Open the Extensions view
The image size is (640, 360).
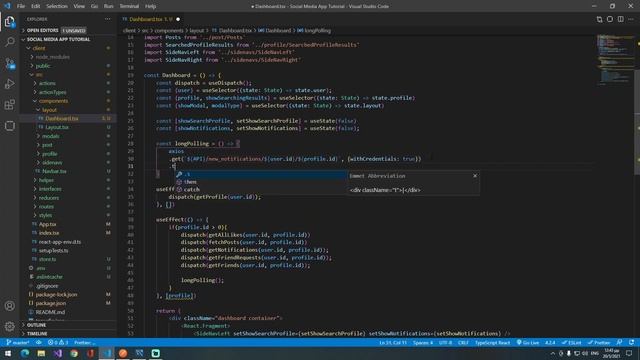tap(9, 105)
